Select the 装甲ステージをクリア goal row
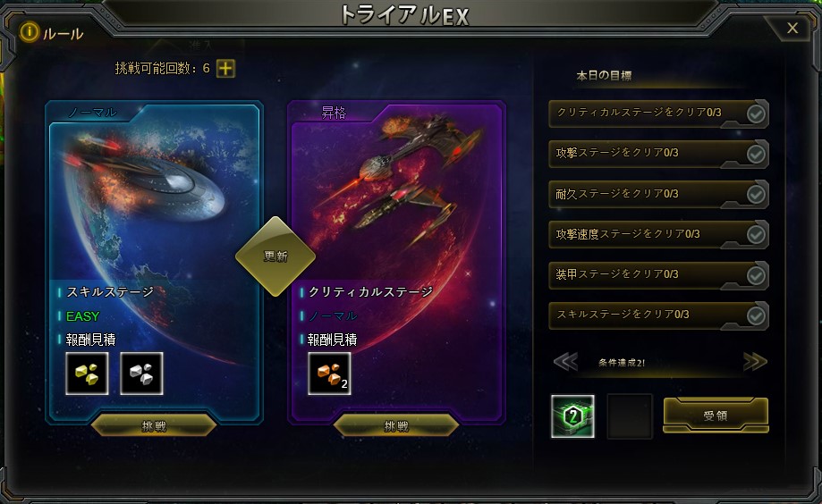Screen dimensions: 822x504 click(658, 274)
